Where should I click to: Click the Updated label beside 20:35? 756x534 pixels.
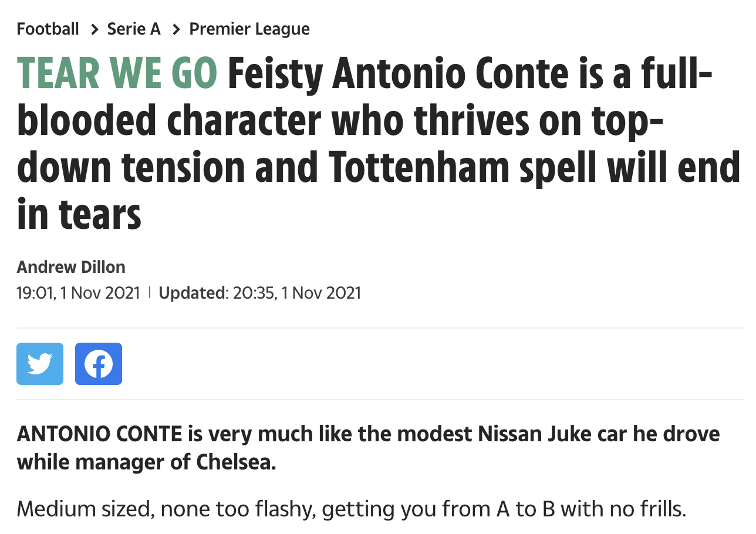tap(193, 292)
